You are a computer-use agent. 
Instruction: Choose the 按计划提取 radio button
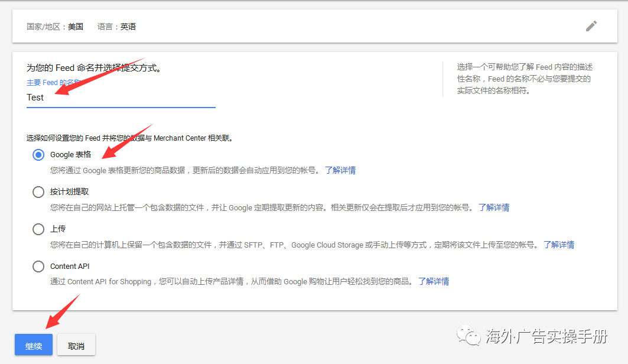(38, 192)
